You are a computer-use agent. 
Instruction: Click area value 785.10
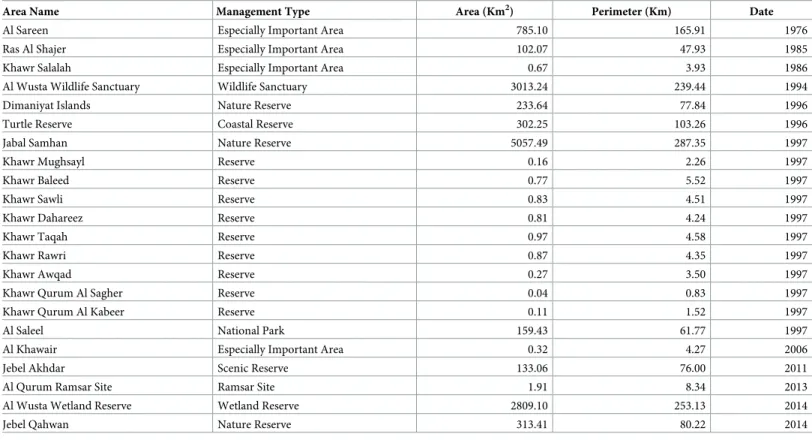click(x=532, y=30)
